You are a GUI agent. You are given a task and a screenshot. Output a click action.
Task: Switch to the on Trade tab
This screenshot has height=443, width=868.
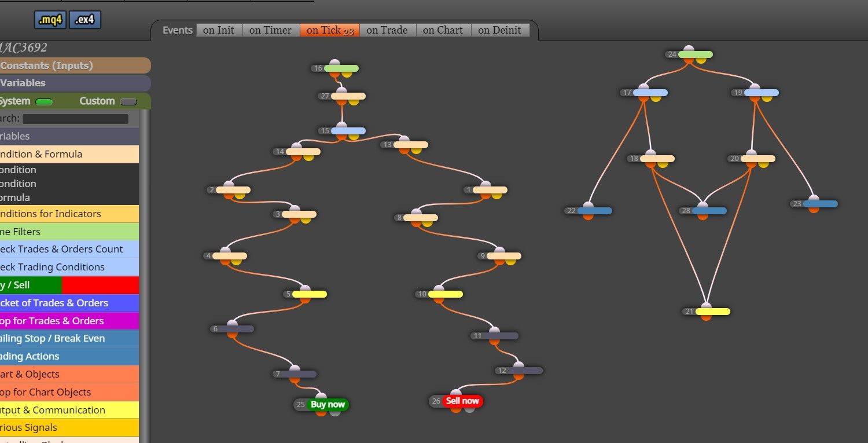pos(387,30)
